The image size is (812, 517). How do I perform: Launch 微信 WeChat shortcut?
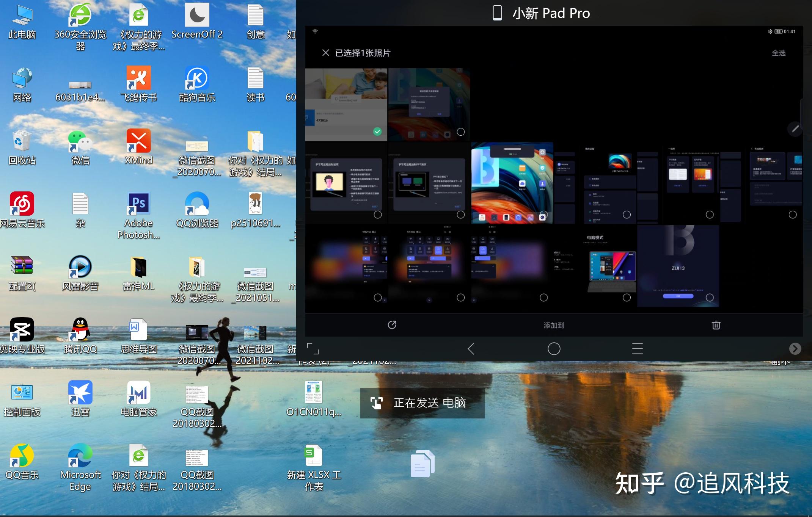80,147
